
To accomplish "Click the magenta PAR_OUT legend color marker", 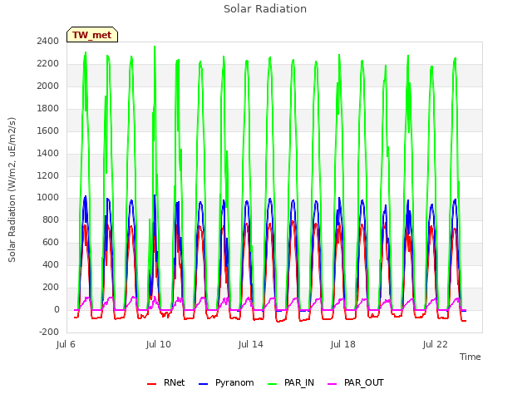I will 332,384.
